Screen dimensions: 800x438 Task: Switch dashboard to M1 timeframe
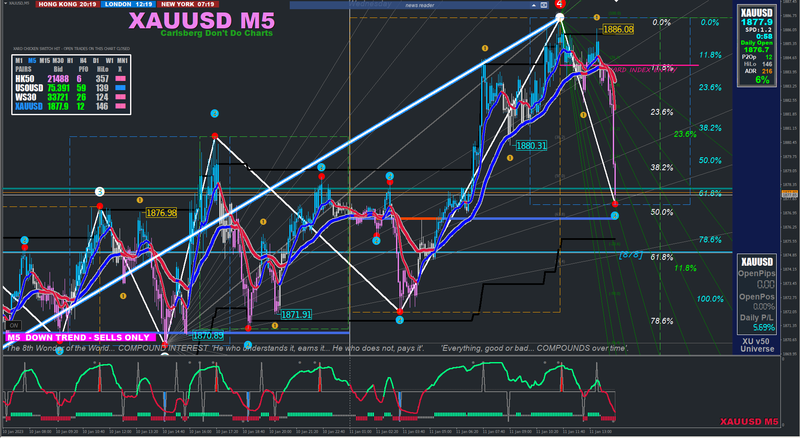tap(19, 60)
